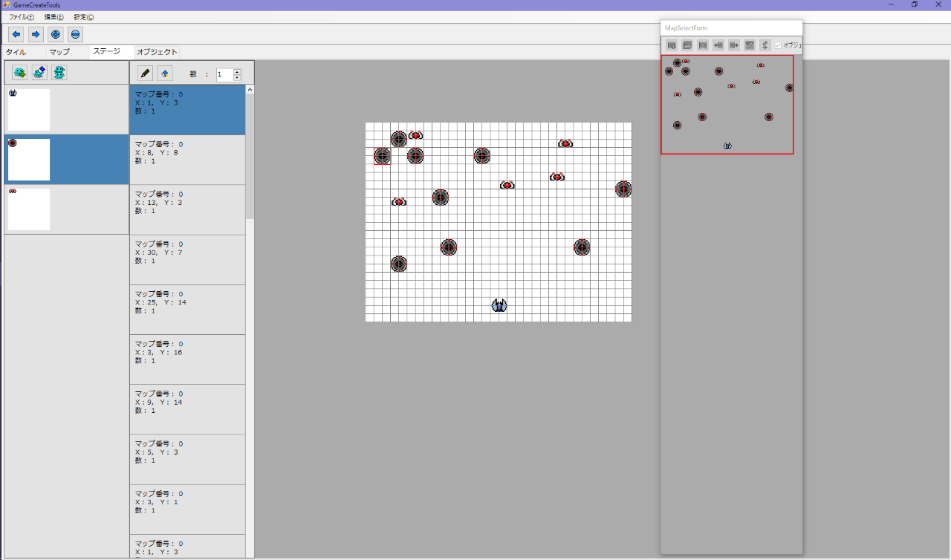Click the add map icon in MapSelectForm
951x560 pixels.
pos(672,45)
